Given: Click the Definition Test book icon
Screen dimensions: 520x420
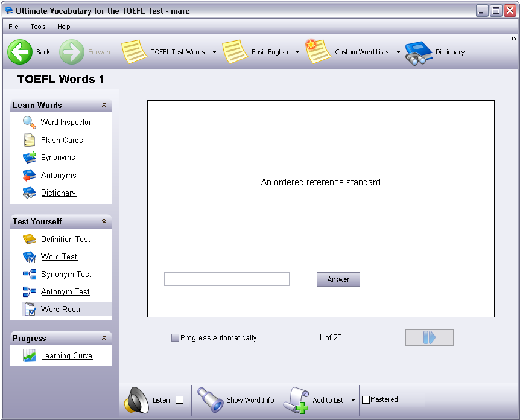Looking at the screenshot, I should pyautogui.click(x=29, y=239).
